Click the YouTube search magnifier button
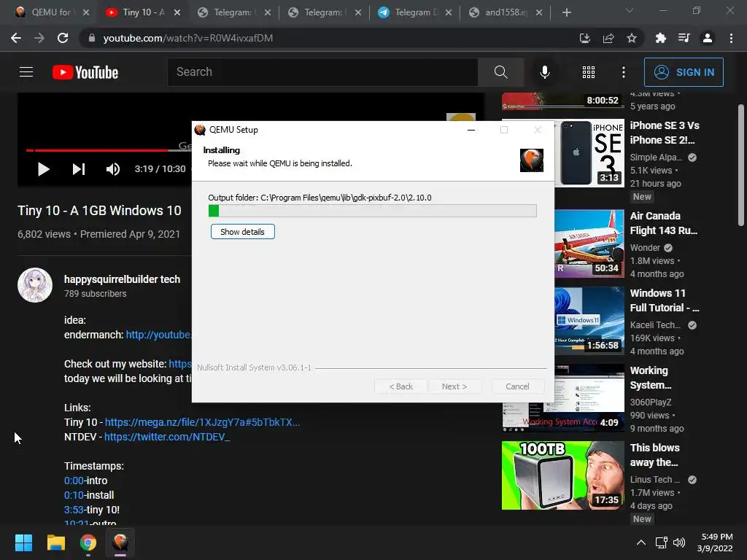Viewport: 747px width, 560px height. click(x=500, y=72)
